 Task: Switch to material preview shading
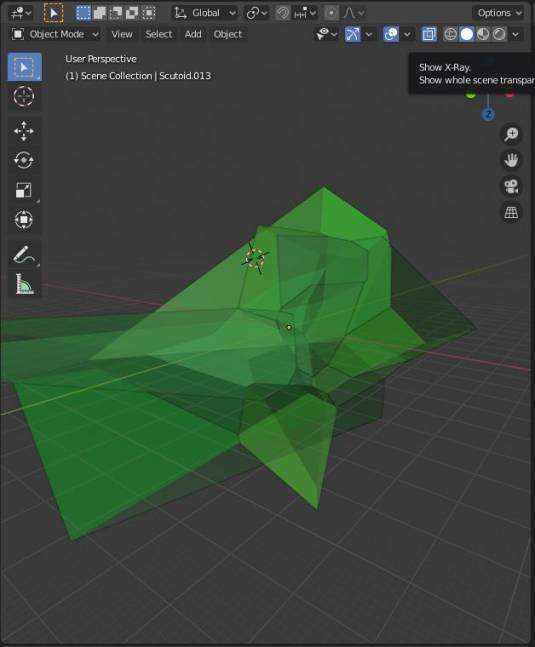(x=483, y=34)
